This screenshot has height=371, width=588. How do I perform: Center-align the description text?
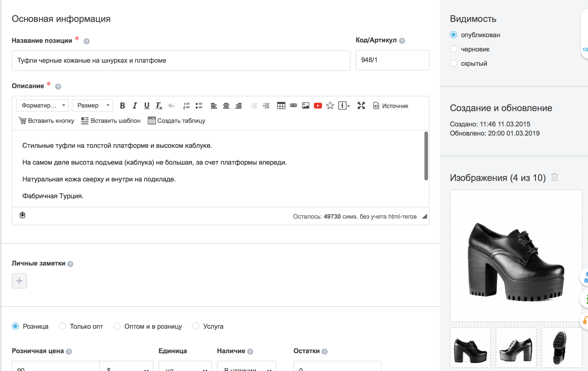click(x=226, y=105)
